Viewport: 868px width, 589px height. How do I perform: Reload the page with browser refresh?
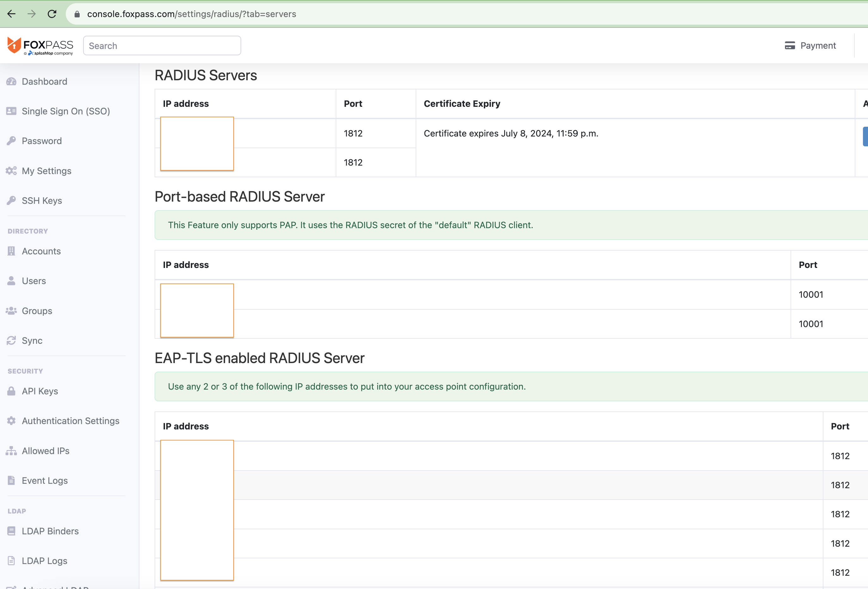pyautogui.click(x=52, y=14)
